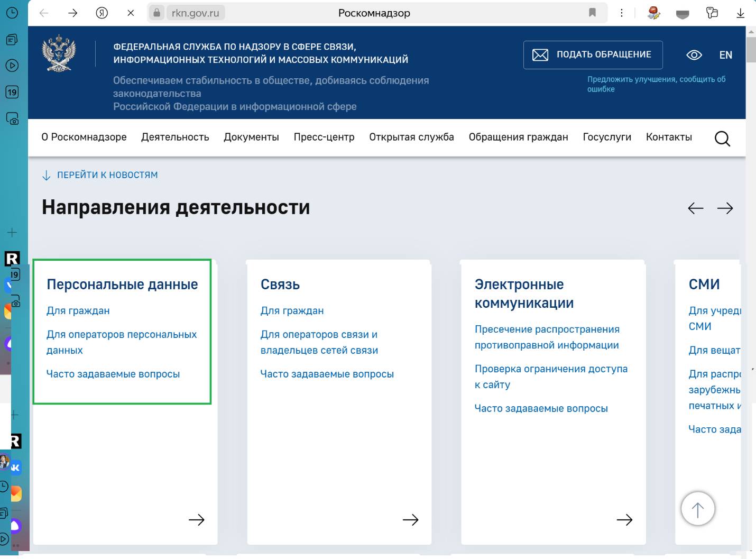Open the 'Деятельность' menu item

tap(175, 137)
